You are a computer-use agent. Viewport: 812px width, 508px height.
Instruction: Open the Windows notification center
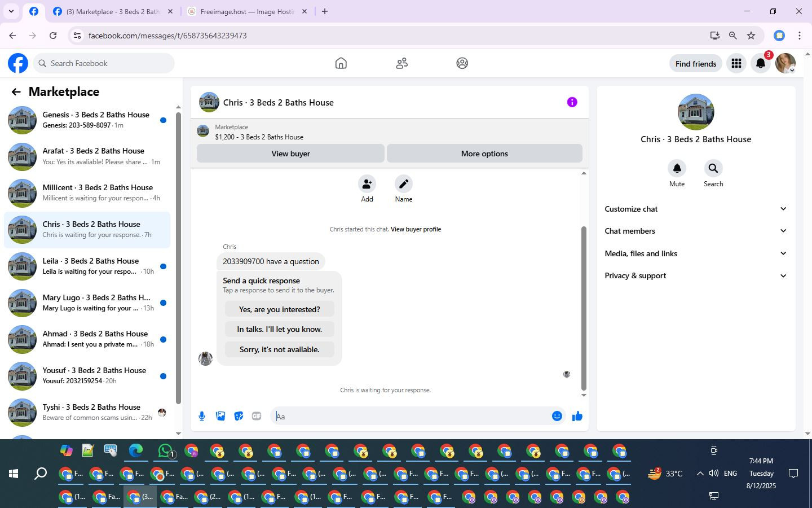click(793, 474)
